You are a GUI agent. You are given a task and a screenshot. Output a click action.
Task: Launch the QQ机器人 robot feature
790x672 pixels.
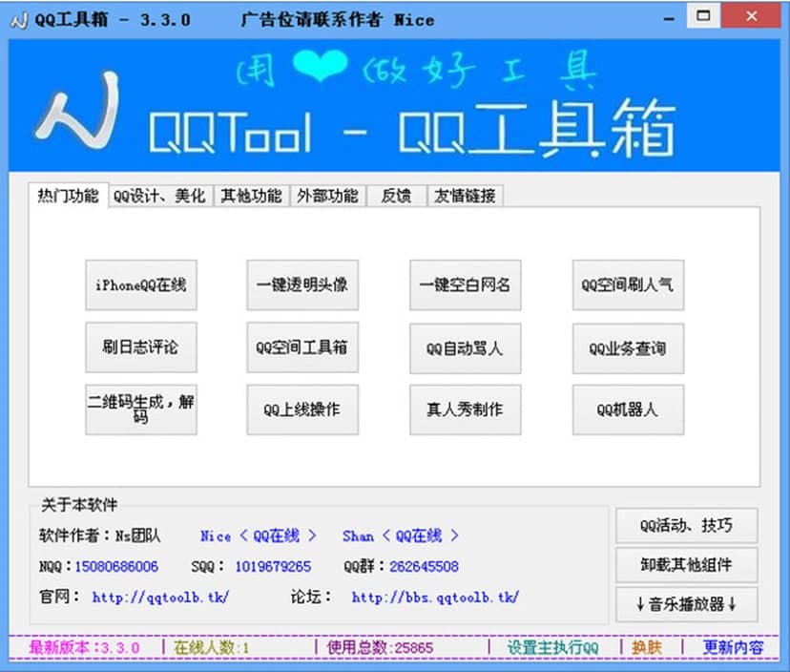click(x=627, y=409)
